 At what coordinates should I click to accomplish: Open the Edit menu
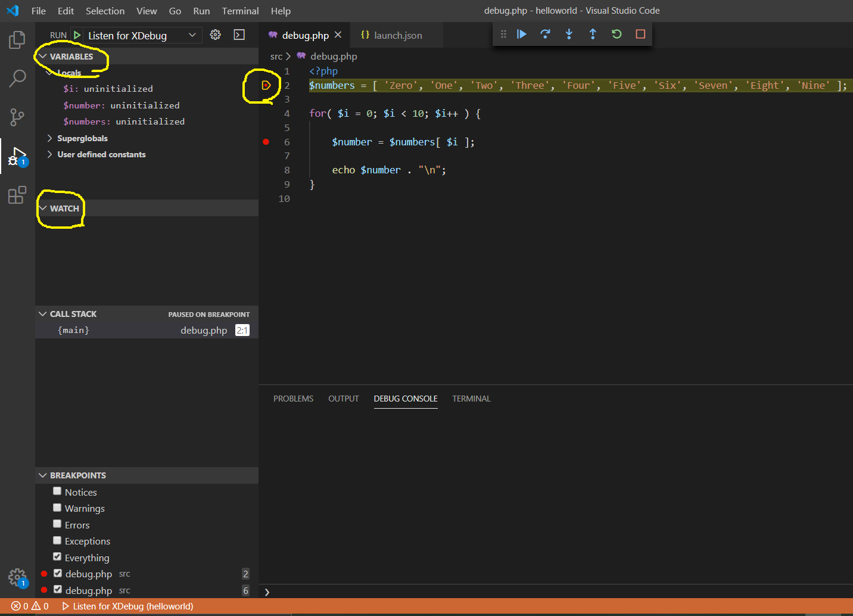tap(66, 11)
